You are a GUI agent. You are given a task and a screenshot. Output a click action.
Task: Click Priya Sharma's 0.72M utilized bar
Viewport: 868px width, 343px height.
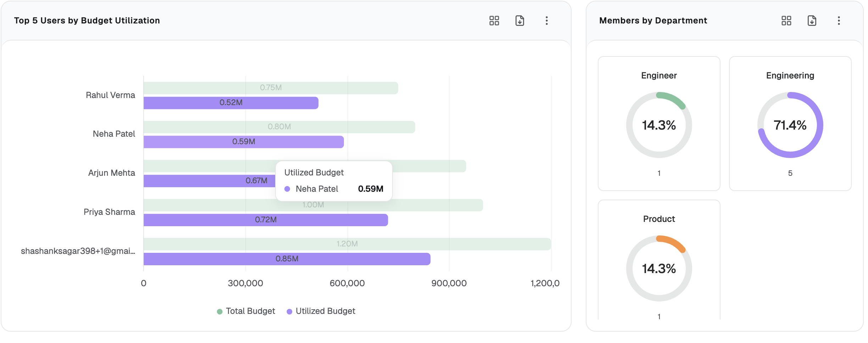[x=266, y=220]
